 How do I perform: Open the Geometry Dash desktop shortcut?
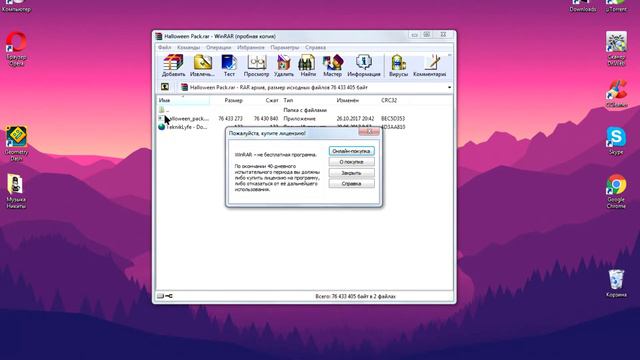pyautogui.click(x=16, y=144)
